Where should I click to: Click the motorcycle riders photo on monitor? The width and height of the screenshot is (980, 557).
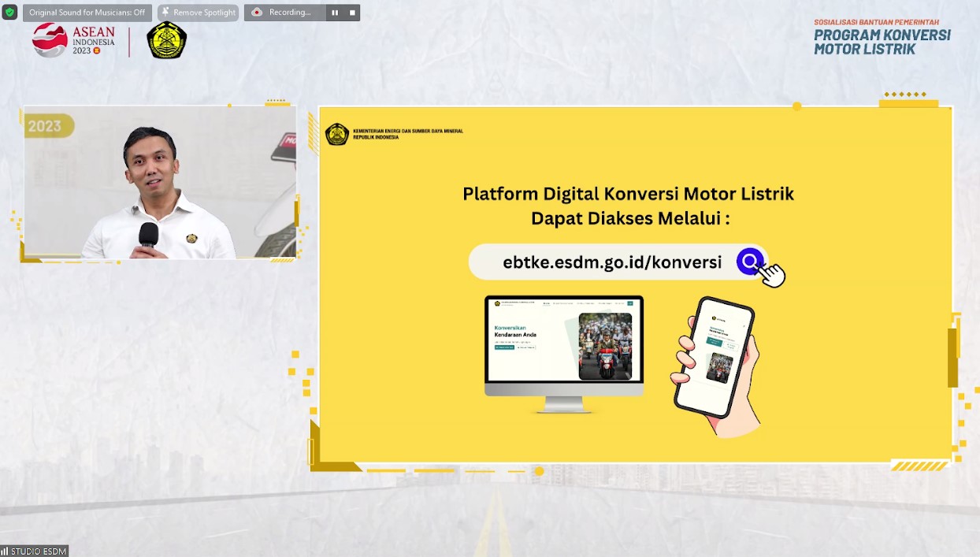tap(605, 346)
